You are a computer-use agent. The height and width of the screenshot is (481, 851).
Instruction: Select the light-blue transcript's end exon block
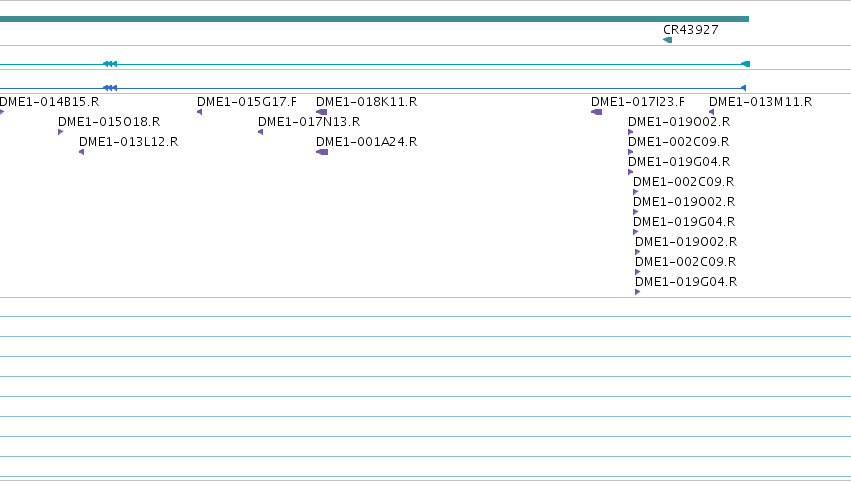click(x=746, y=64)
